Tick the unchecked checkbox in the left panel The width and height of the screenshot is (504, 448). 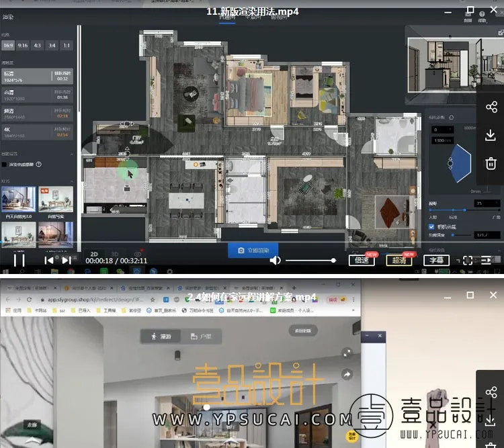4,165
